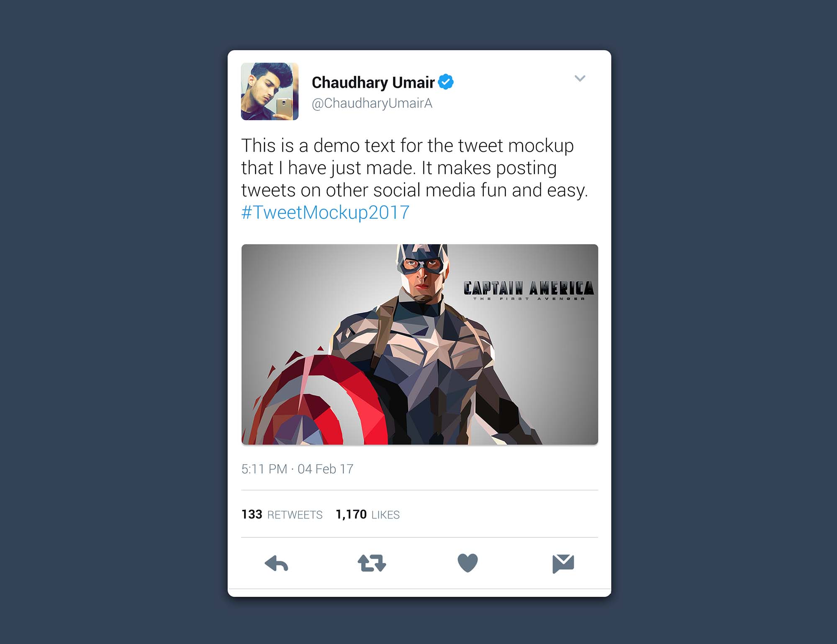
Task: Like the tweet with the heart icon
Action: (x=467, y=563)
